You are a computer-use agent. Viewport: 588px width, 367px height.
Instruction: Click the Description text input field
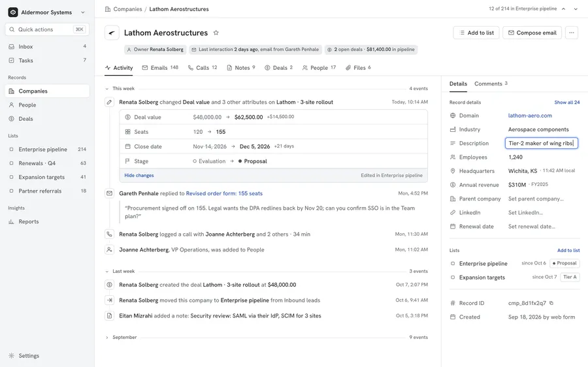tap(542, 143)
